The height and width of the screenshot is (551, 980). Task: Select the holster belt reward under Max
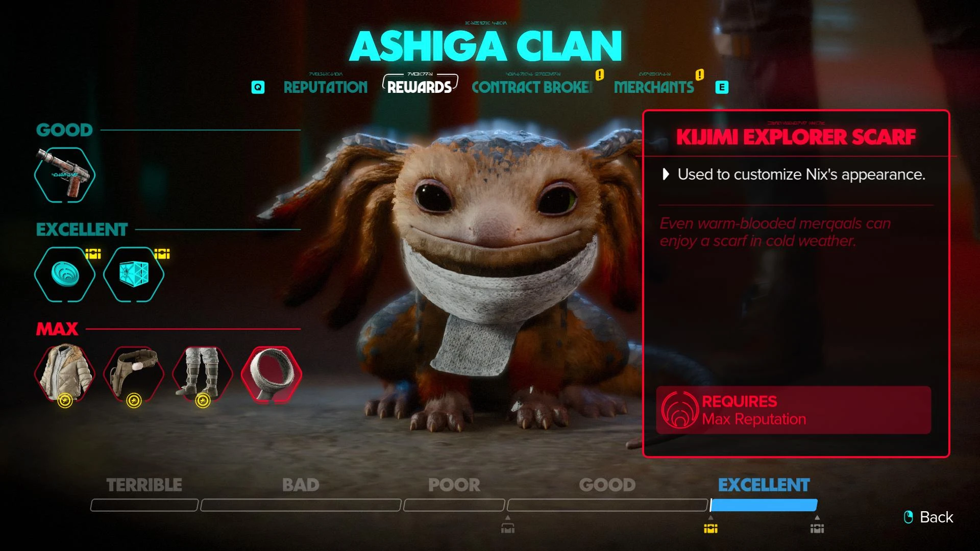pos(134,374)
